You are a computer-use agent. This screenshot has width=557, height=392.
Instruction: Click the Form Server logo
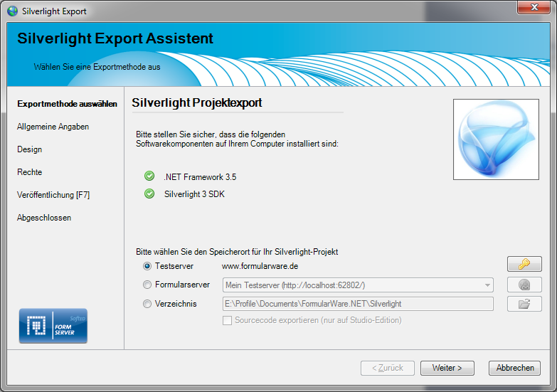53,327
